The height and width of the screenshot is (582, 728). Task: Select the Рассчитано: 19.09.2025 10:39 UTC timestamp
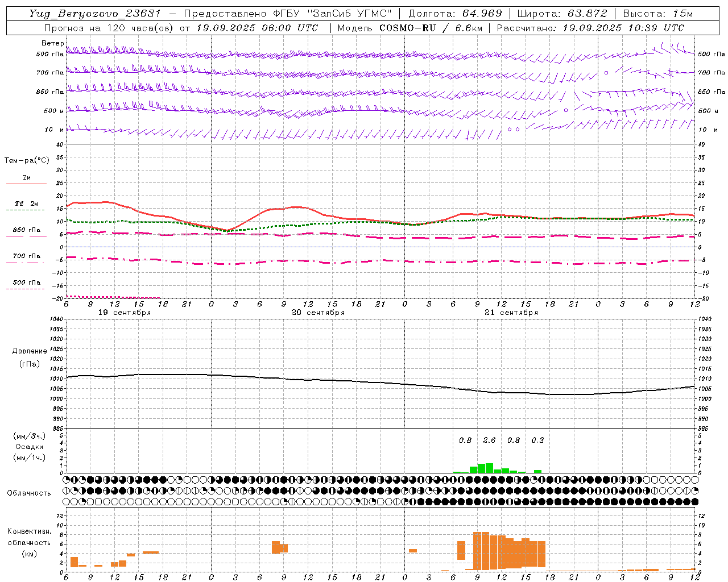click(590, 28)
